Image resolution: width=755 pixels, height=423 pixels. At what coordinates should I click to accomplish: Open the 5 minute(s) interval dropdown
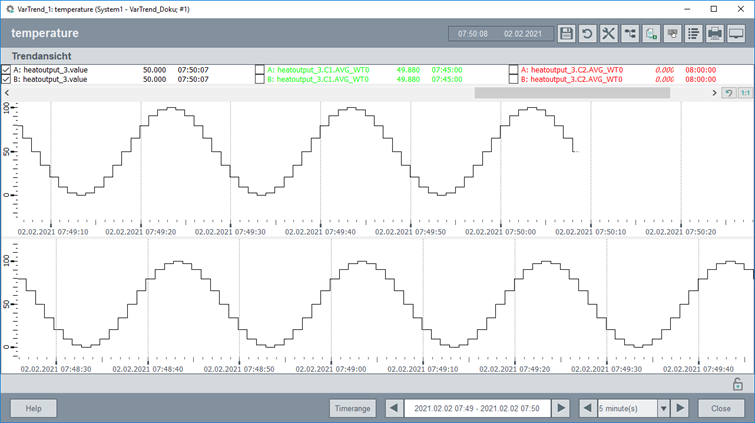663,408
